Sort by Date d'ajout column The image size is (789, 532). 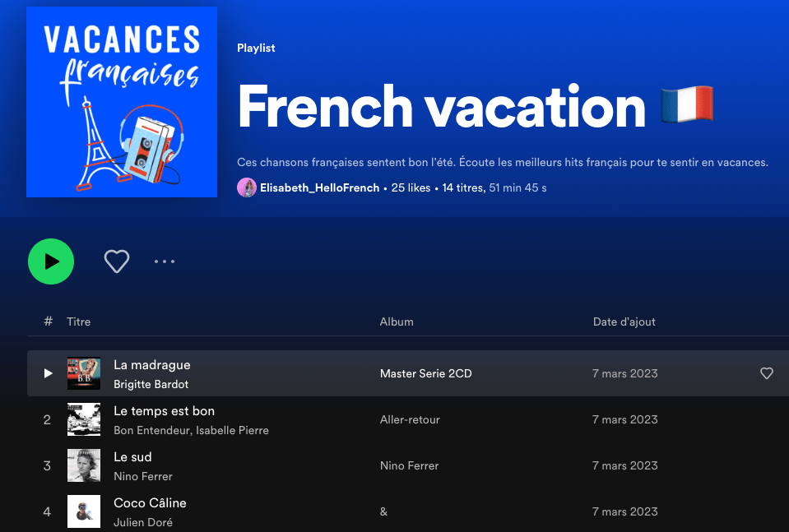[x=624, y=322]
